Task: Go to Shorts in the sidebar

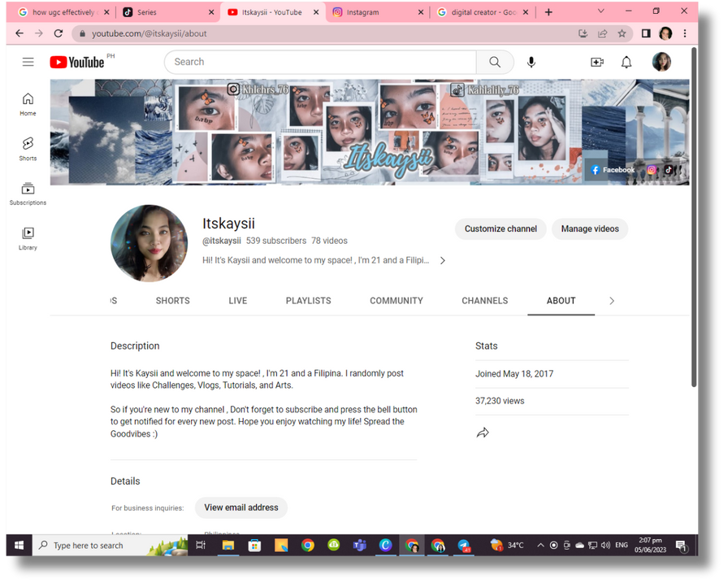Action: coord(28,148)
